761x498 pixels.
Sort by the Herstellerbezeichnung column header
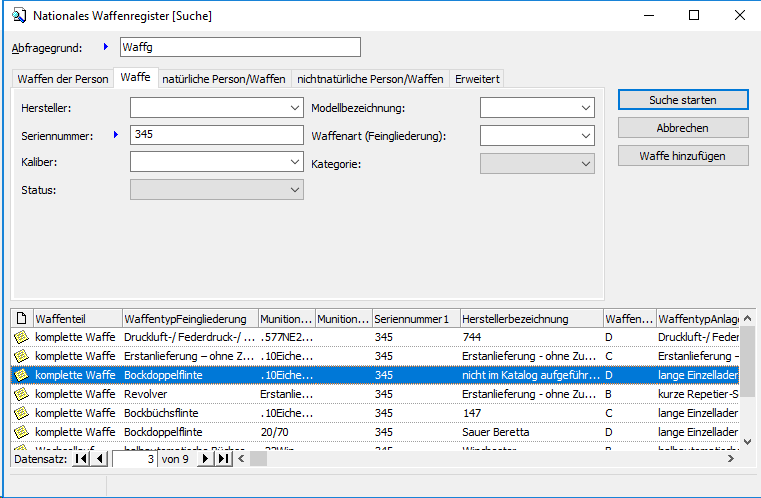coord(531,319)
